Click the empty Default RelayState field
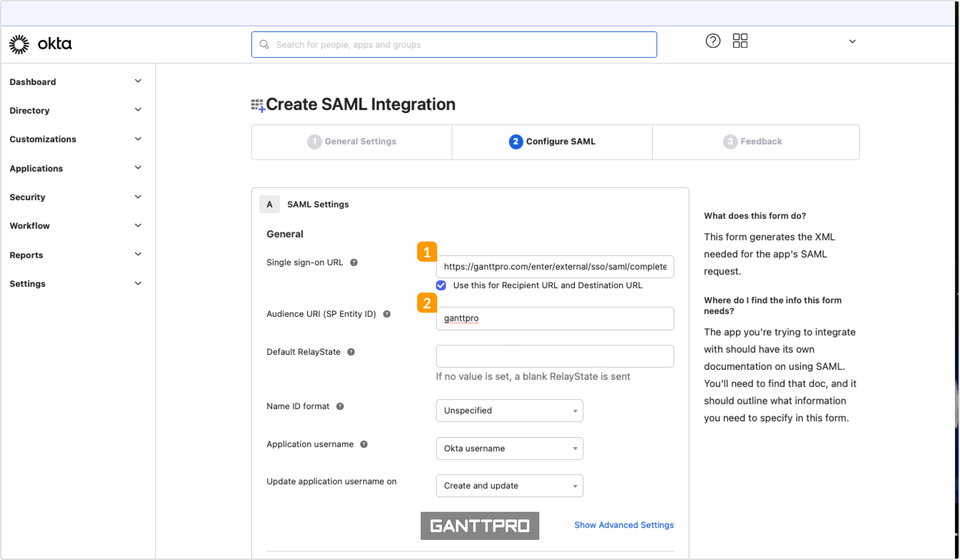 point(555,356)
